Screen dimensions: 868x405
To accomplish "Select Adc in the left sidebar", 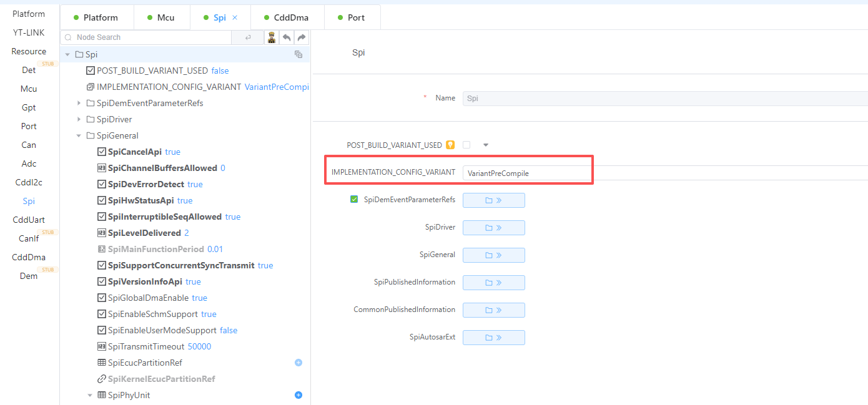I will 29,163.
